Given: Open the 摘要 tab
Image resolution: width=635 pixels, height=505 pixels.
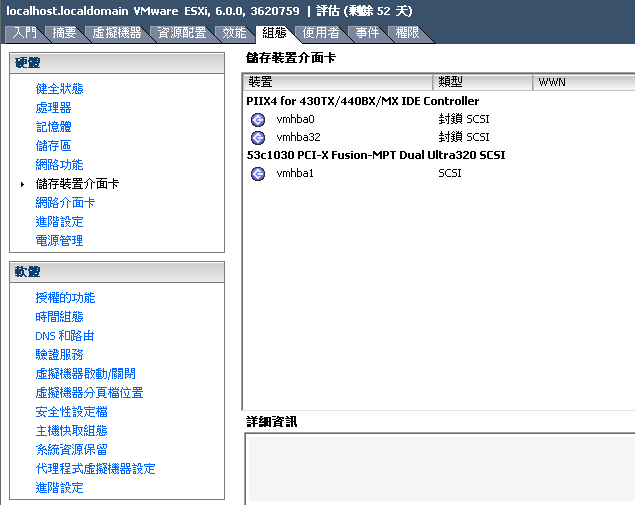Looking at the screenshot, I should click(64, 33).
